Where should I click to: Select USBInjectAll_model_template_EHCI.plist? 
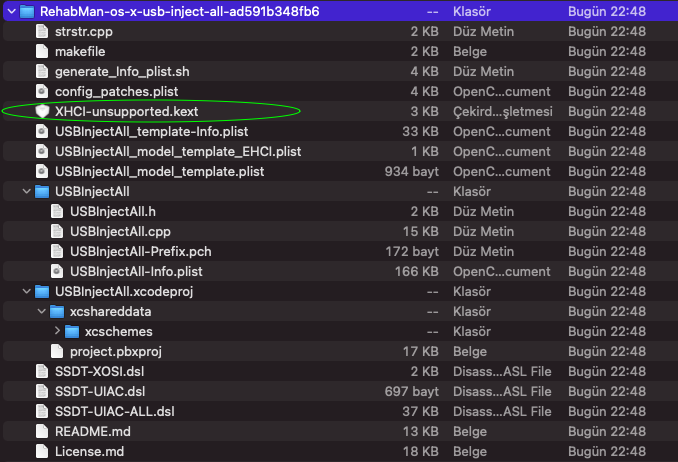click(x=178, y=151)
